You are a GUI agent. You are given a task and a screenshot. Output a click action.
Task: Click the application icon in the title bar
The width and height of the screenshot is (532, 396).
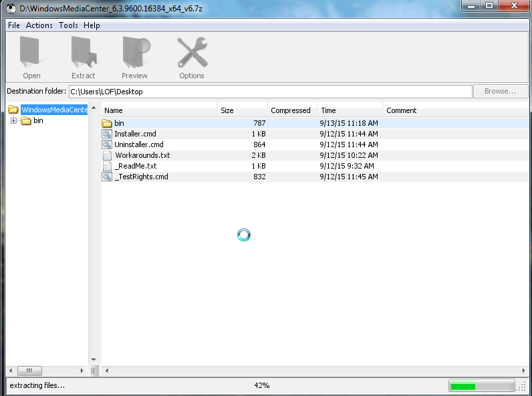(x=11, y=8)
